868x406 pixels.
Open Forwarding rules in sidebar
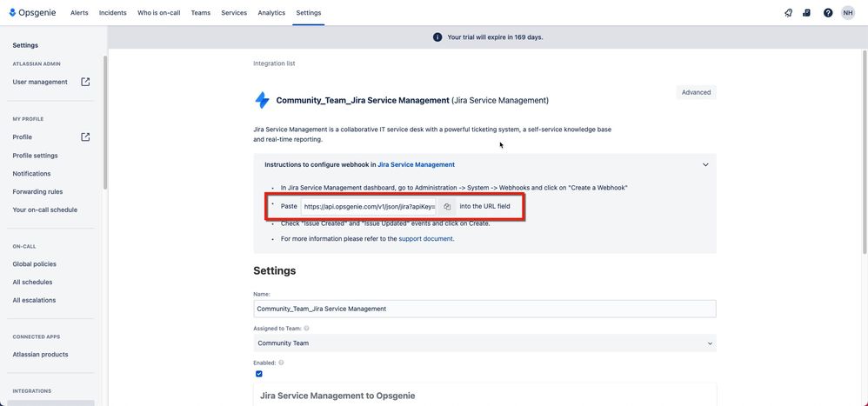click(37, 192)
